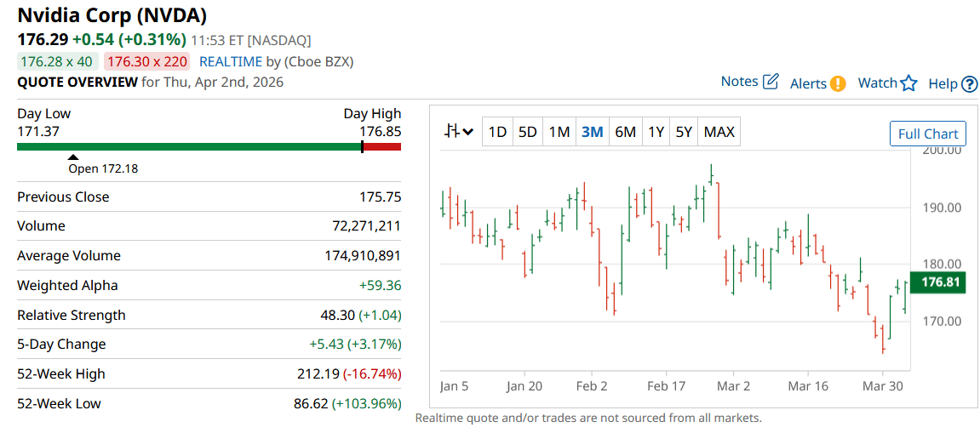This screenshot has height=433, width=980.
Task: Click the Watch link text
Action: pyautogui.click(x=878, y=83)
